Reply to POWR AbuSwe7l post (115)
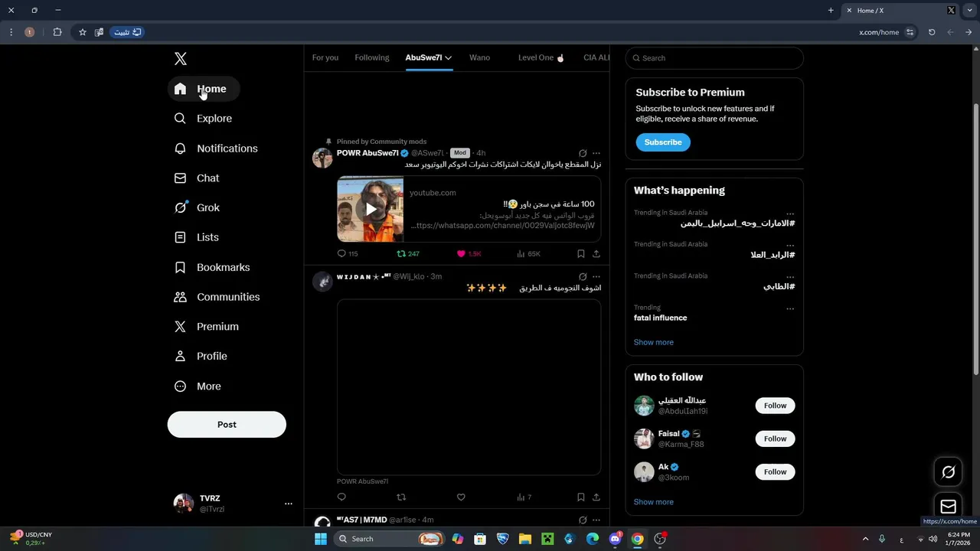 [348, 254]
